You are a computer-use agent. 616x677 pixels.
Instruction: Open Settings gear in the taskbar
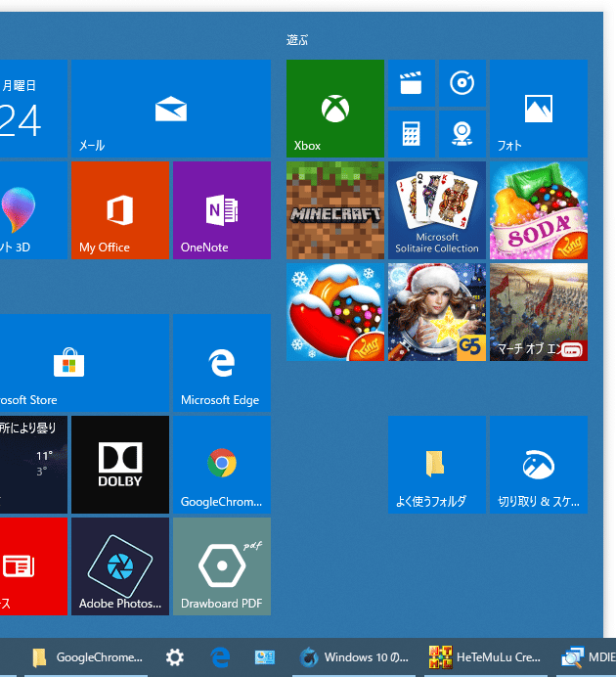[175, 657]
